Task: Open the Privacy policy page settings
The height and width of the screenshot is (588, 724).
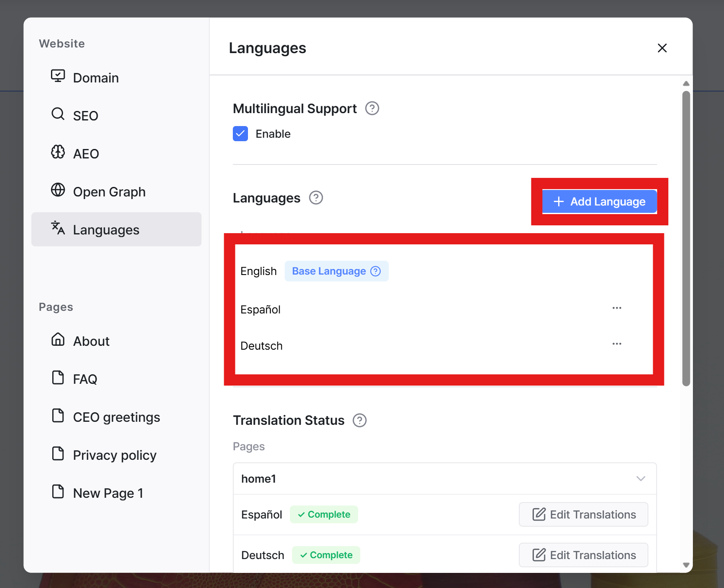Action: 116,455
